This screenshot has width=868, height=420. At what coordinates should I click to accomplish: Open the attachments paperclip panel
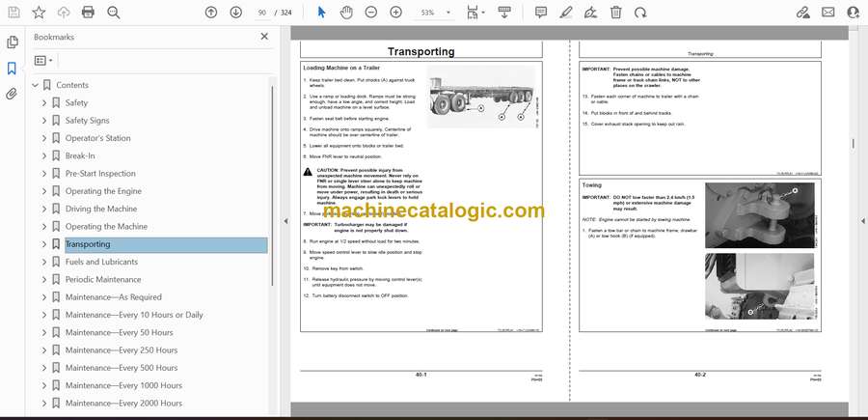(12, 94)
